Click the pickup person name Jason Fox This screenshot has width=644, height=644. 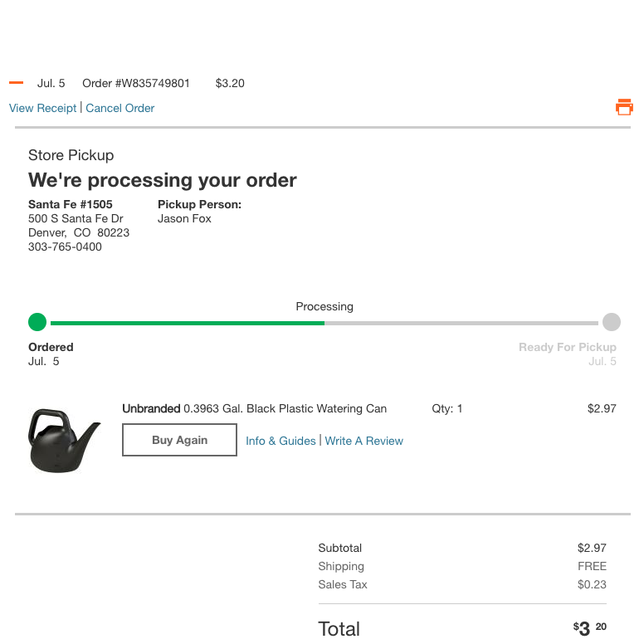pyautogui.click(x=184, y=218)
